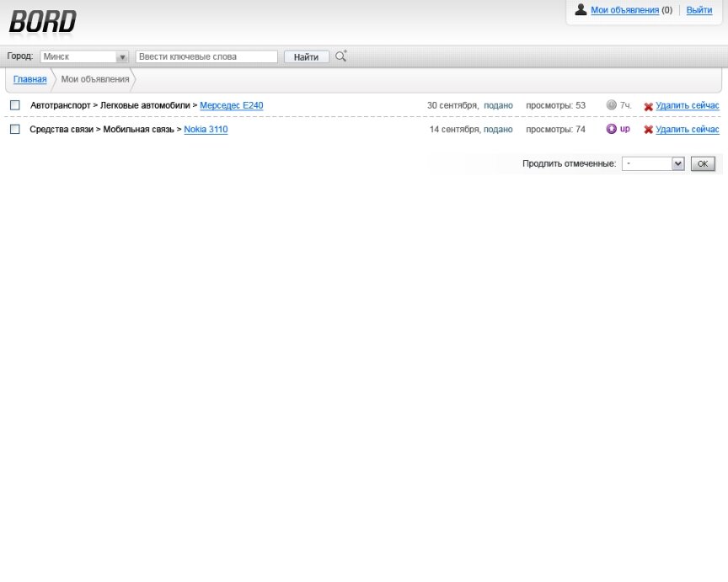Click the BORD logo

coord(43,22)
